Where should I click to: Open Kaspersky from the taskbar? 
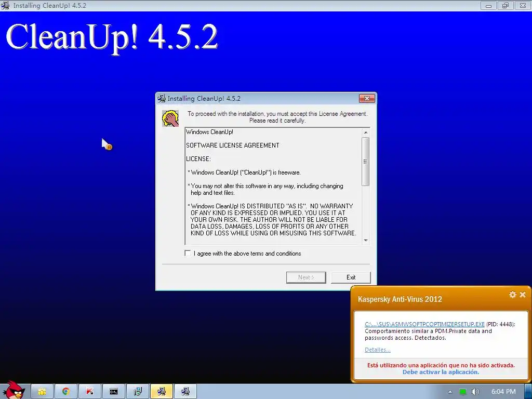[89, 392]
